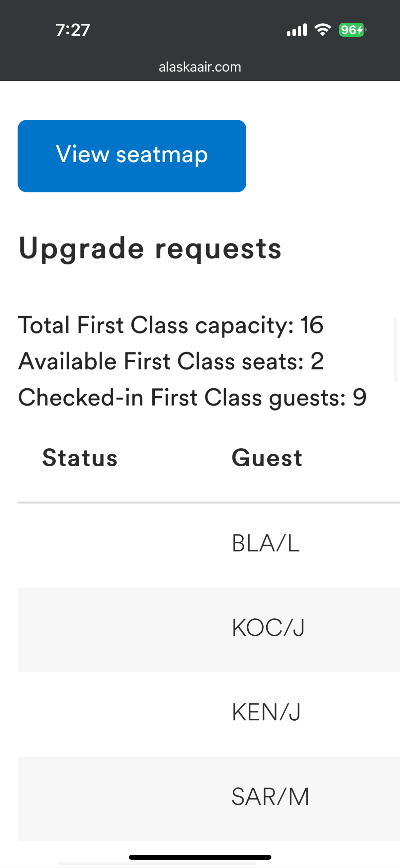Select guest BLA/L in the list
This screenshot has width=400, height=868.
click(x=266, y=543)
